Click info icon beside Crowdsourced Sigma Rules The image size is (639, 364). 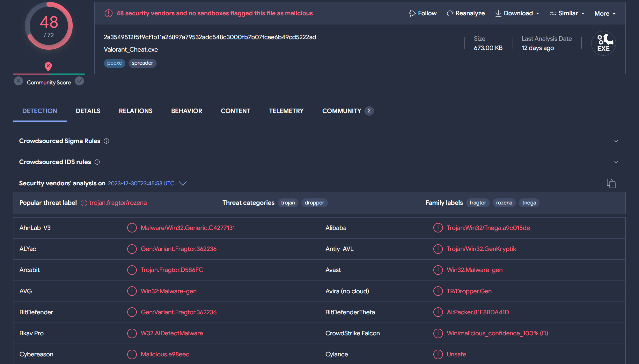pos(106,141)
